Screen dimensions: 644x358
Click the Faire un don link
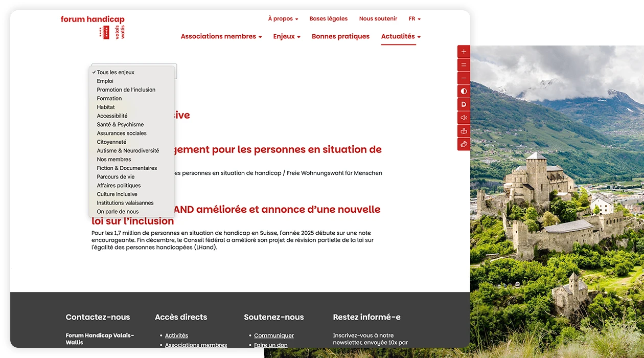tap(270, 345)
